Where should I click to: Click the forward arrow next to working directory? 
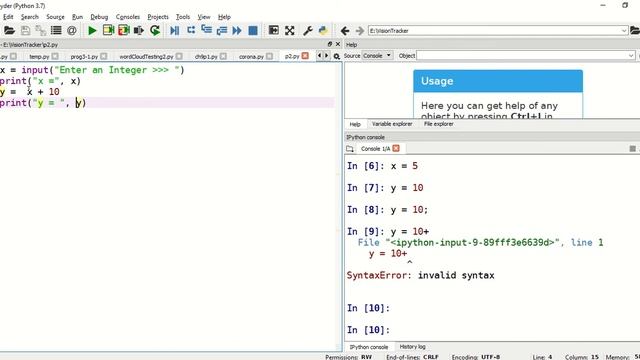[360, 31]
